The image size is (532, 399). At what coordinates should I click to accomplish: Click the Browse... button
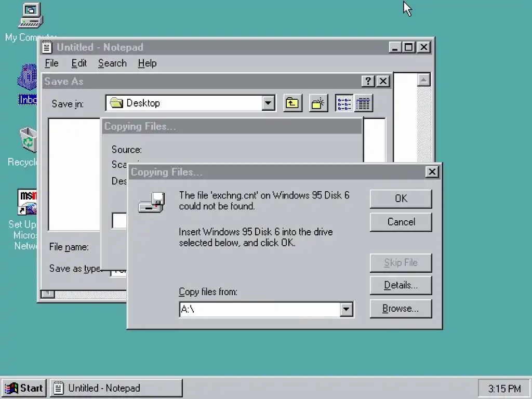click(401, 309)
